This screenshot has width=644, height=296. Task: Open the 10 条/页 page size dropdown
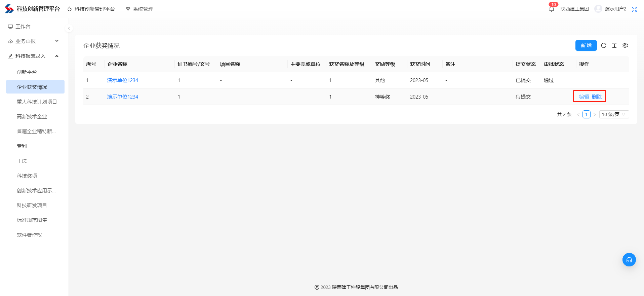[x=614, y=114]
